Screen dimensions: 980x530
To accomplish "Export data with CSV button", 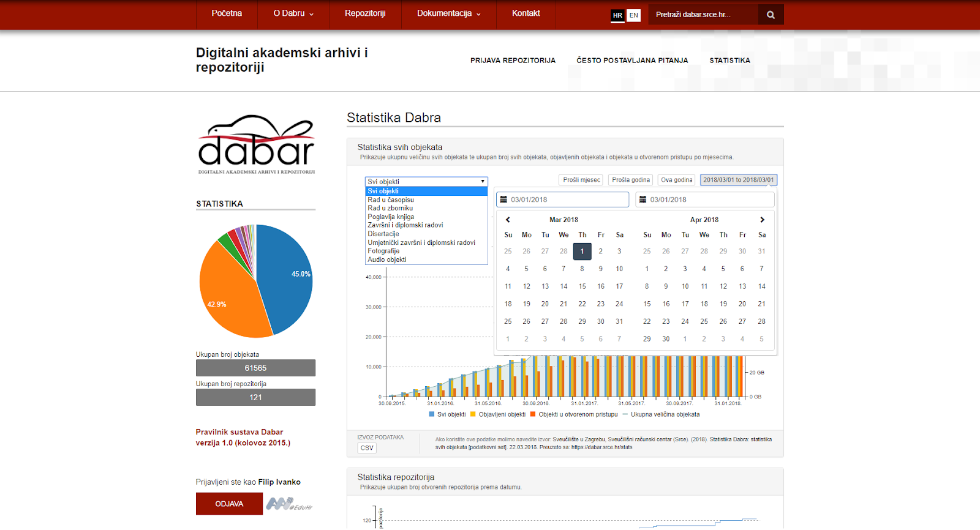I will click(x=367, y=448).
